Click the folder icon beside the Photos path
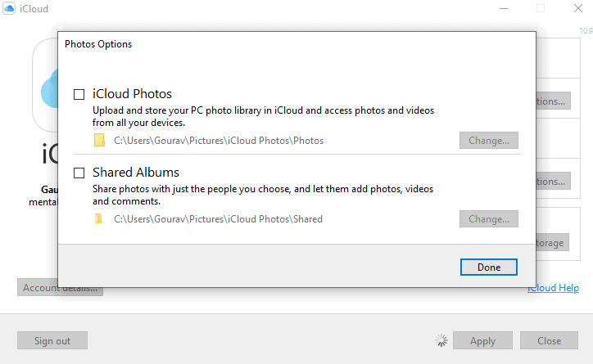Screen dimensions: 593x364 (x=99, y=140)
